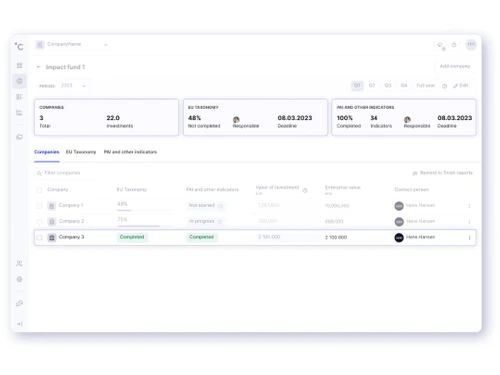Viewport: 500px width, 375px height.
Task: Click the Company 1 name
Action: (71, 205)
